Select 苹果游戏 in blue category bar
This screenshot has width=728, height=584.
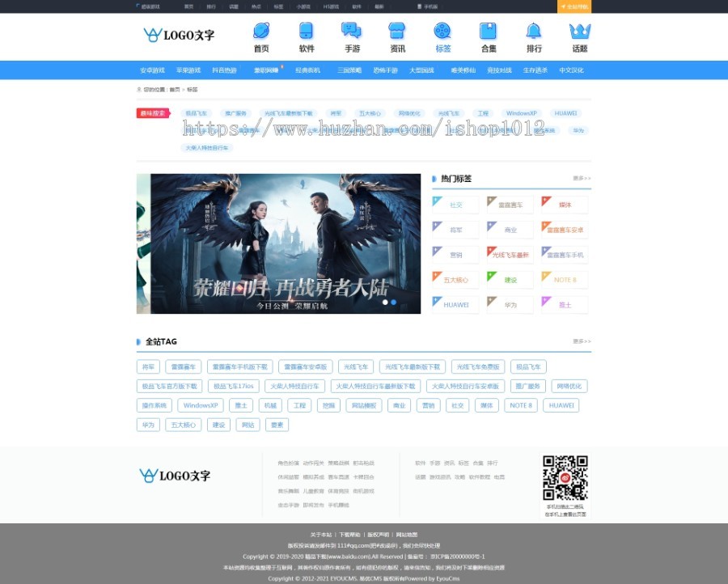(188, 70)
